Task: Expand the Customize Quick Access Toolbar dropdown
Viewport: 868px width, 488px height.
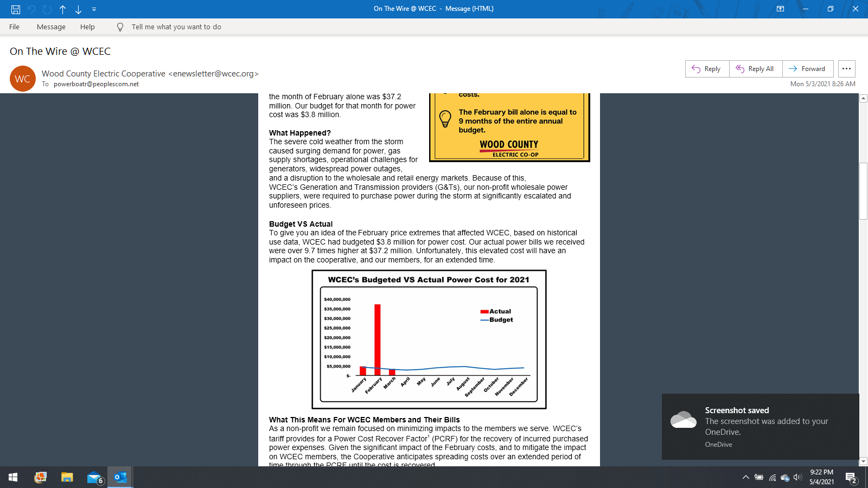Action: [x=94, y=9]
